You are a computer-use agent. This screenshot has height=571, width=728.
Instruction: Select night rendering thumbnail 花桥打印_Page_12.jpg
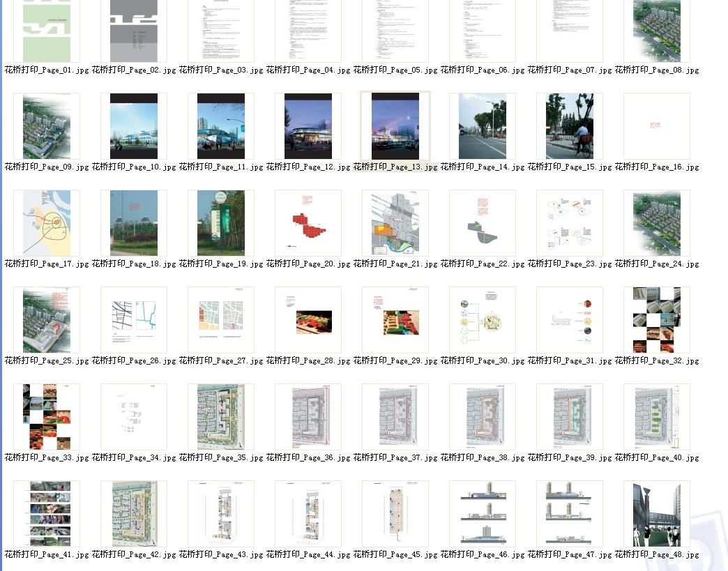[x=308, y=126]
